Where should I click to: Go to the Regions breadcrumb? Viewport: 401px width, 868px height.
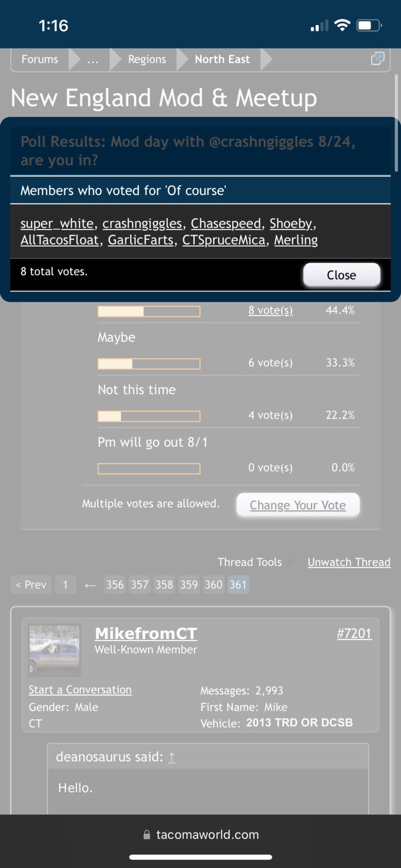click(147, 59)
